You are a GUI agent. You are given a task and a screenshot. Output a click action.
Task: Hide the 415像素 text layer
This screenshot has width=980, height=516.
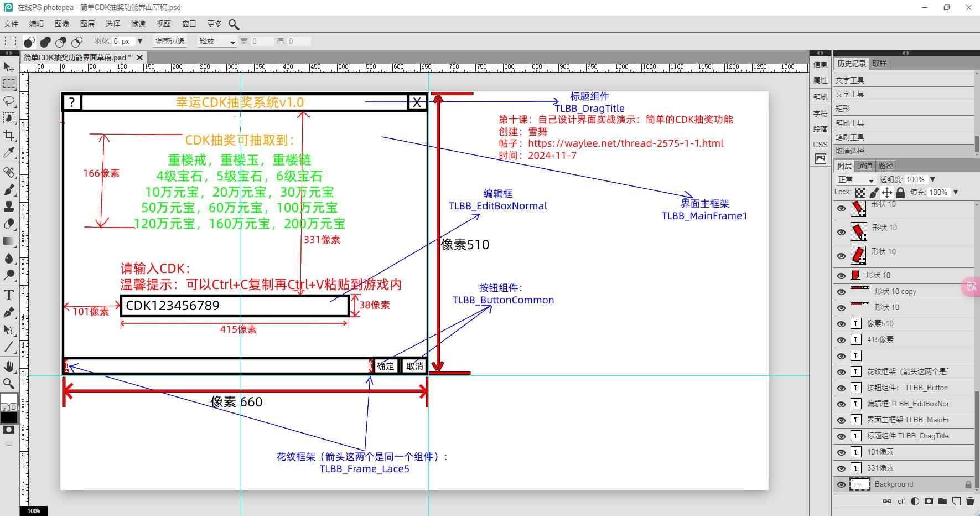pos(841,340)
